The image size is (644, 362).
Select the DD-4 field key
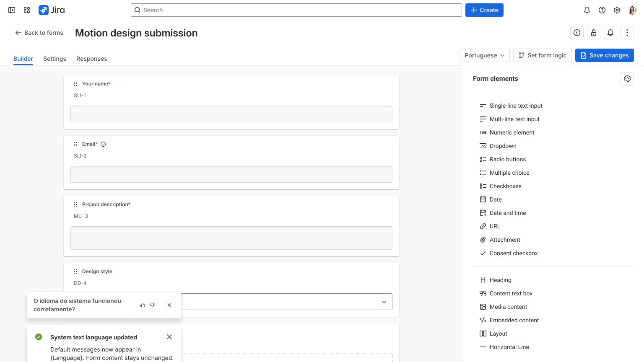[80, 283]
